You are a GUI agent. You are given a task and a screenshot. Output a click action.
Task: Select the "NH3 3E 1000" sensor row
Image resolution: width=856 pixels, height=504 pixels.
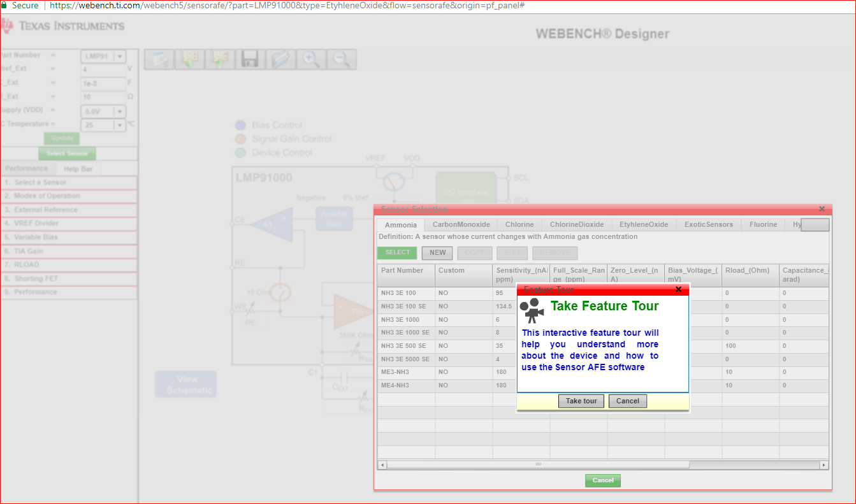click(603, 320)
